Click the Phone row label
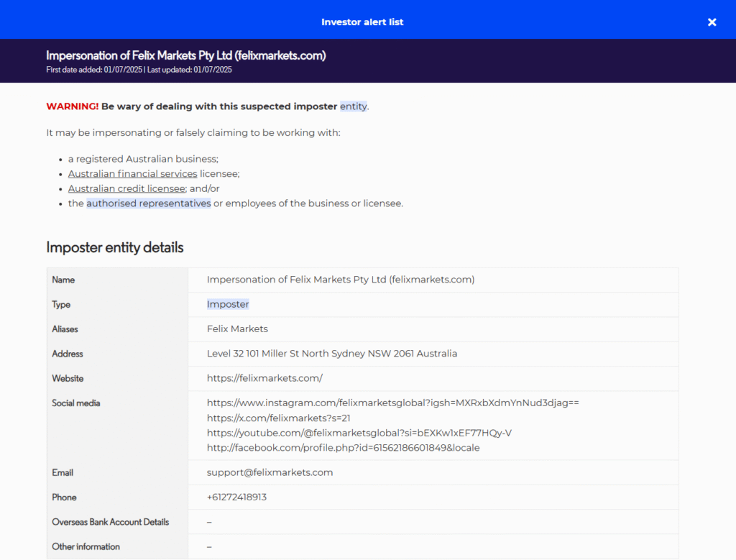The width and height of the screenshot is (736, 560). [64, 497]
